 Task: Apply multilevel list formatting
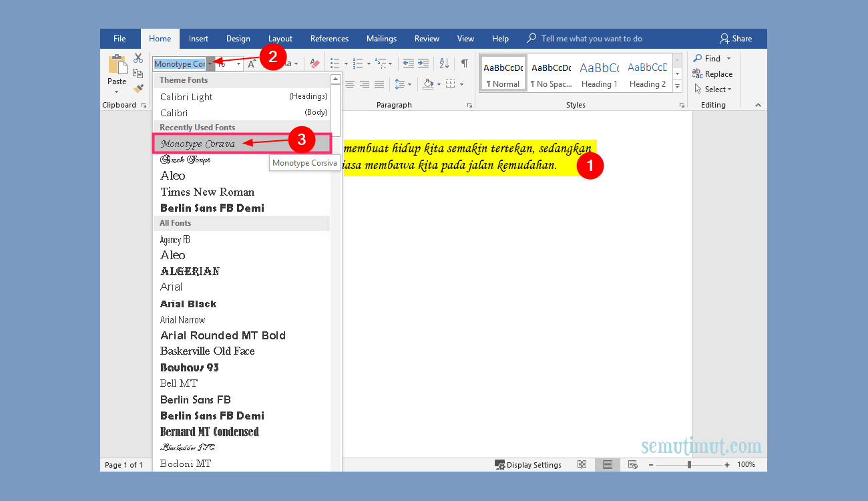(x=380, y=63)
